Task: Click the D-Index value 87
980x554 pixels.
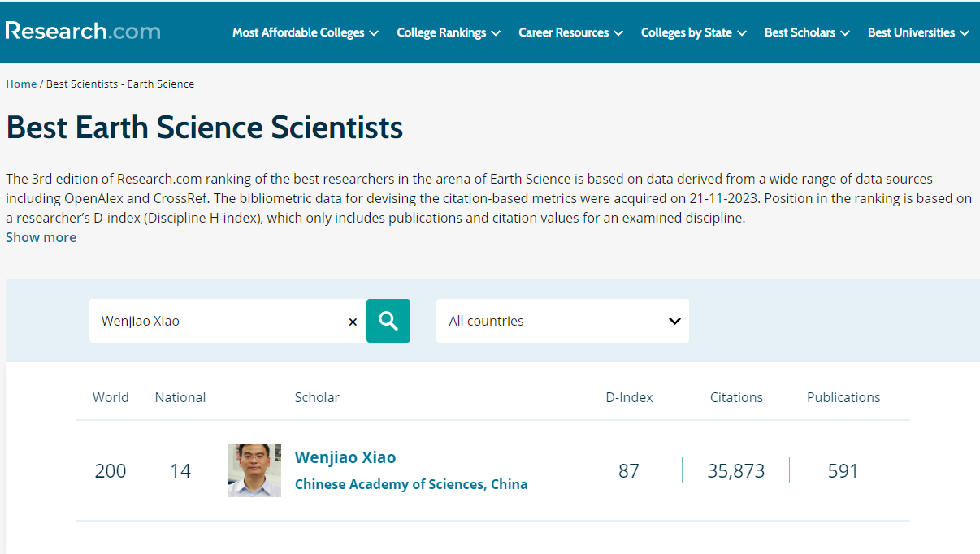Action: tap(629, 471)
